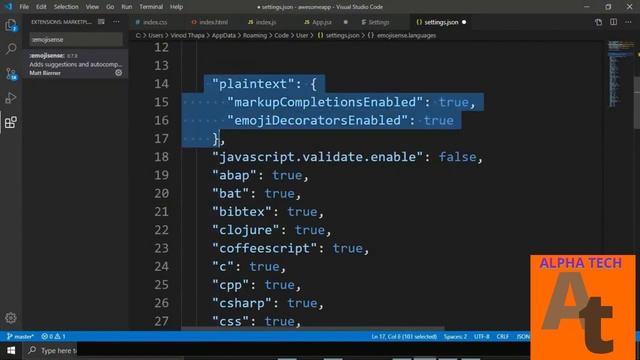640x360 pixels.
Task: Click the AppData breadcrumb segment
Action: pos(224,36)
